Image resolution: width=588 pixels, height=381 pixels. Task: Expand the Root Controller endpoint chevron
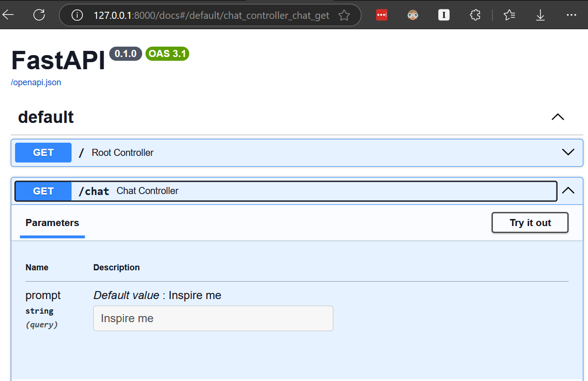(568, 152)
